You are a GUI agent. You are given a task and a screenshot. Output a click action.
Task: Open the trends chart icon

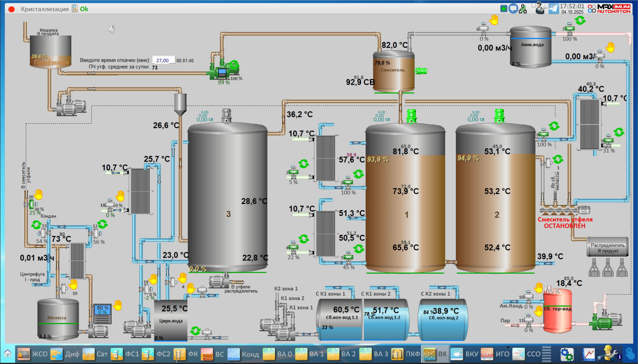coord(589,354)
